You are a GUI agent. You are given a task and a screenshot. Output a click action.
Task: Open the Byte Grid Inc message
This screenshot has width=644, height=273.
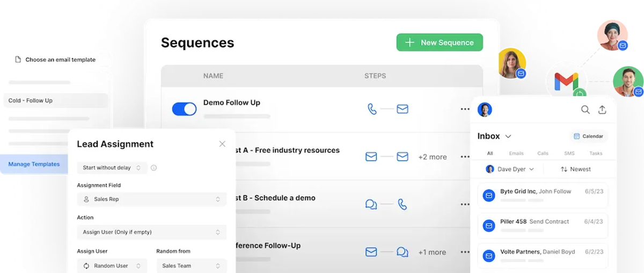[543, 196]
